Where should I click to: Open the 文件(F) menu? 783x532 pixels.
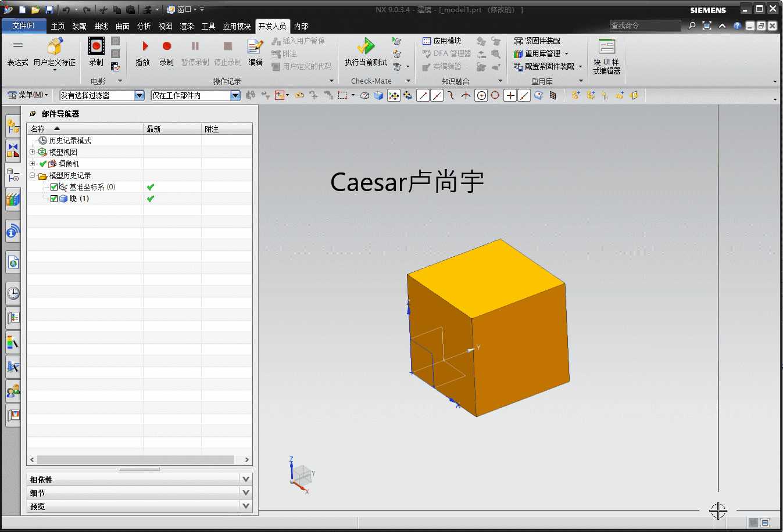coord(23,26)
